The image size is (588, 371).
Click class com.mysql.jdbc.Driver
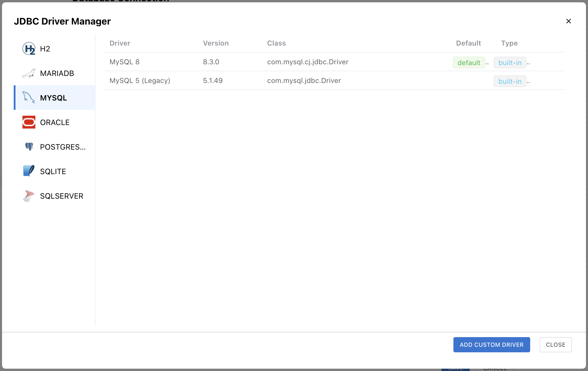[304, 81]
